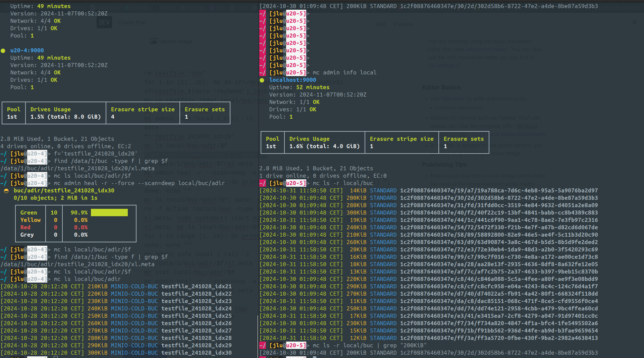Click the green heal progress bar
644x358 pixels.
pyautogui.click(x=109, y=213)
